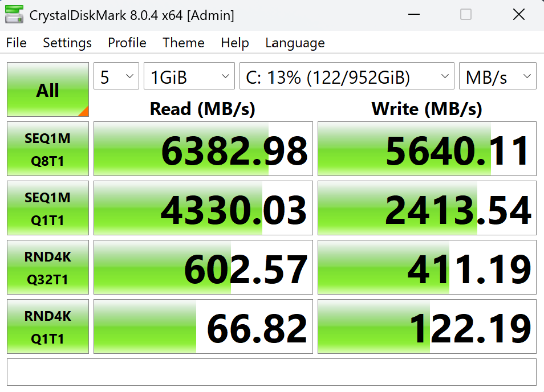Viewport: 544px width, 392px height.
Task: Select the 602.57 read result
Action: 204,267
